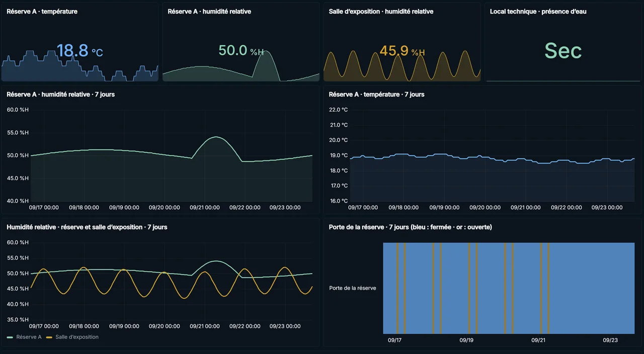The height and width of the screenshot is (354, 644).
Task: Click the "Porte de la réserve · 7 jours" panel title
Action: 410,227
